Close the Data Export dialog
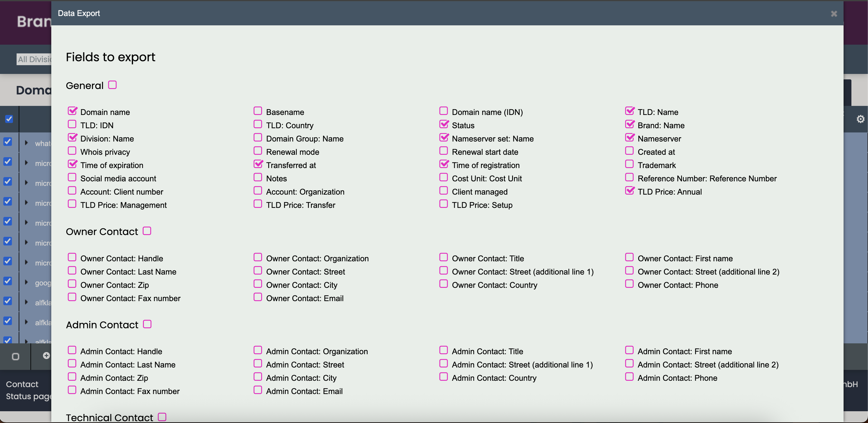868x423 pixels. pos(834,14)
